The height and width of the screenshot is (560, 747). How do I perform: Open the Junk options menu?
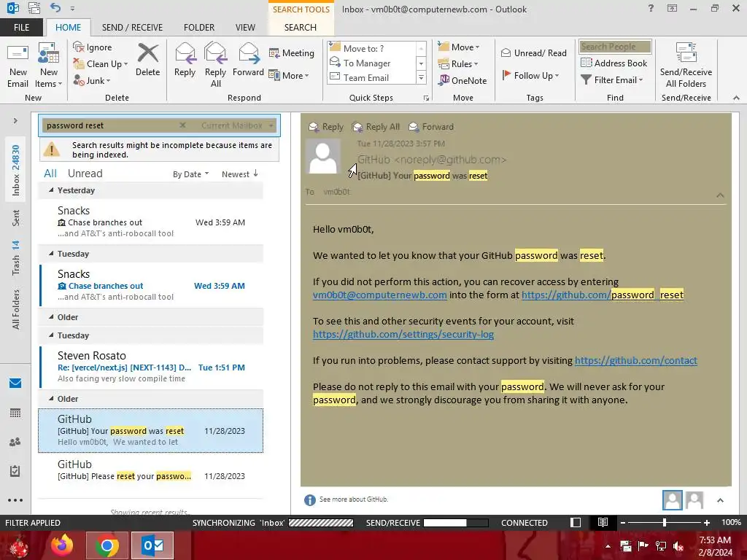pyautogui.click(x=92, y=80)
